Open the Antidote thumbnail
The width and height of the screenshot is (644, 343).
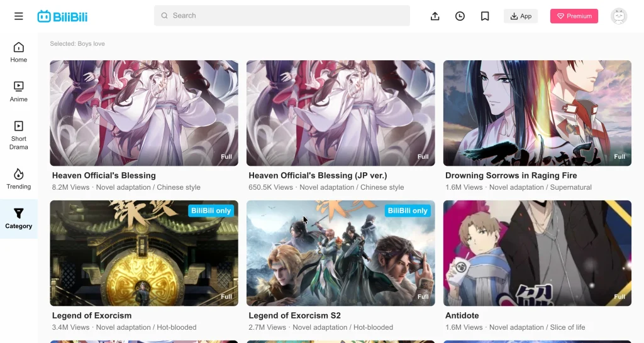pyautogui.click(x=537, y=253)
